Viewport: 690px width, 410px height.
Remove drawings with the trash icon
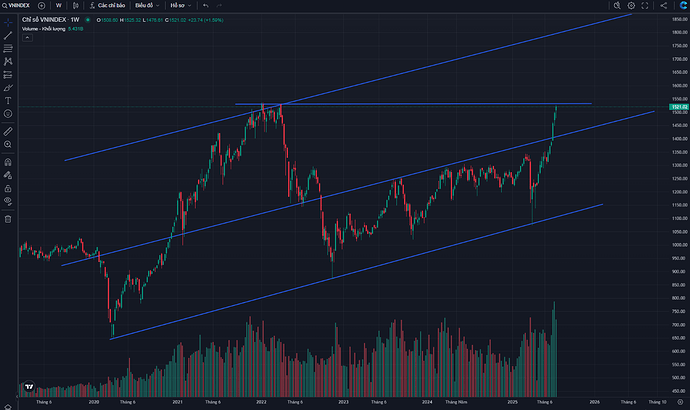click(x=8, y=219)
